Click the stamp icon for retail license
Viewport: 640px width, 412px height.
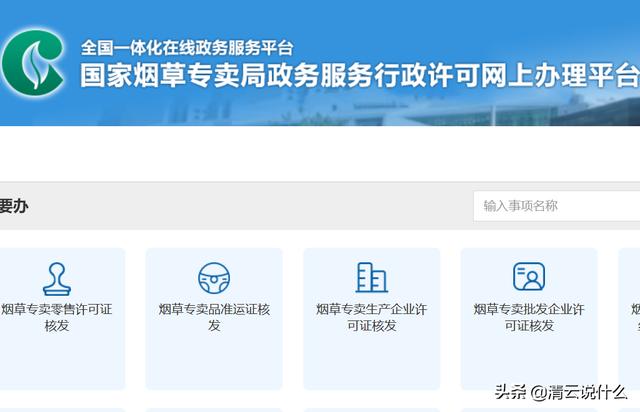coord(57,279)
